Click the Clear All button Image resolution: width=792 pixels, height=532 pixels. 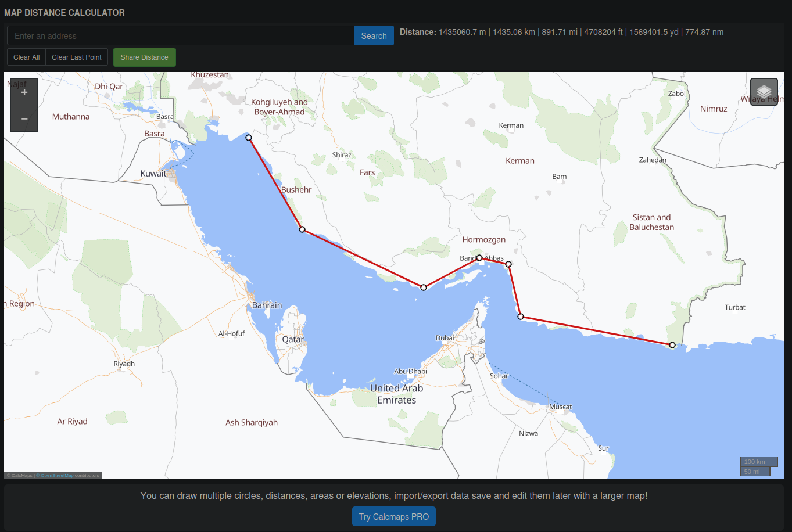[26, 57]
